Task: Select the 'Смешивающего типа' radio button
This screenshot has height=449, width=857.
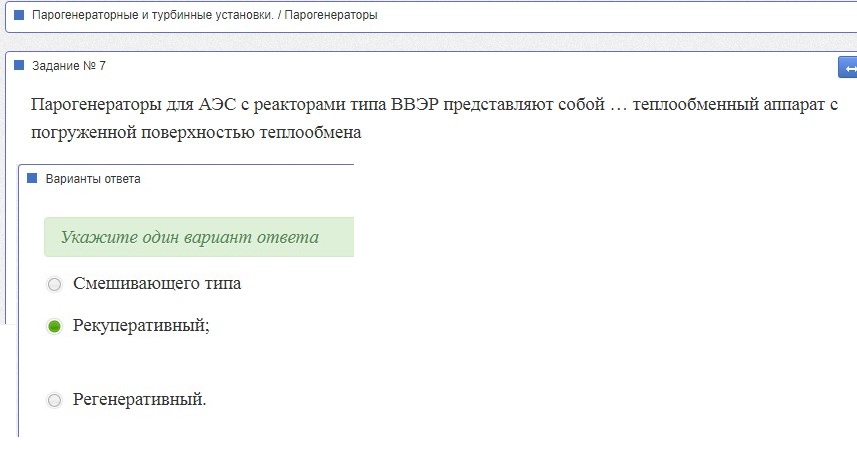Action: tap(54, 284)
